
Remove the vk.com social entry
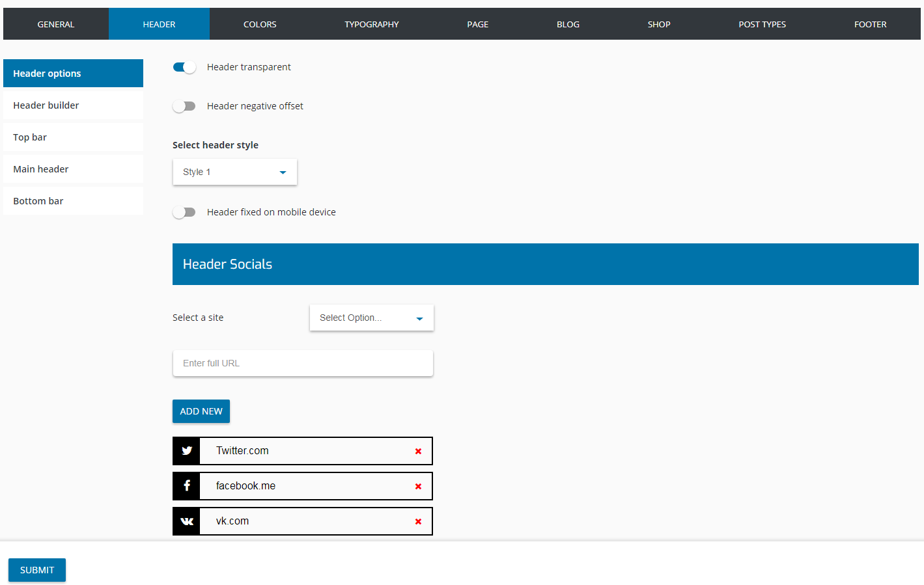418,521
